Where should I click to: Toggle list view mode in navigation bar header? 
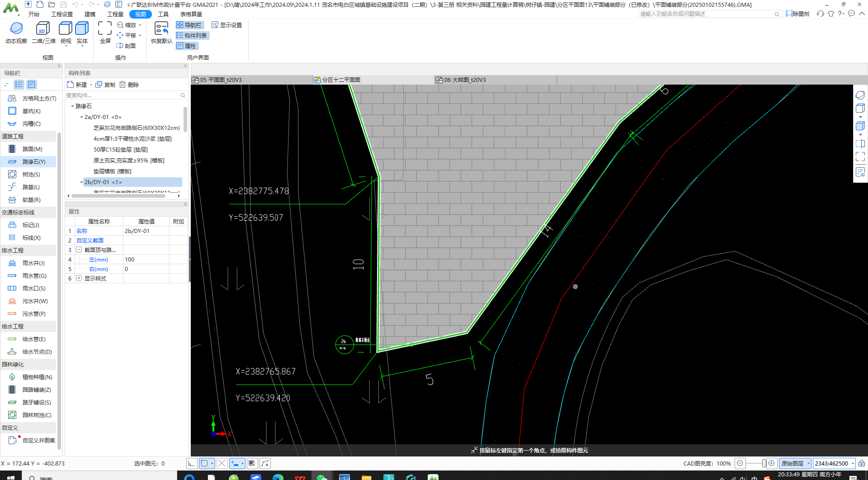coord(19,84)
